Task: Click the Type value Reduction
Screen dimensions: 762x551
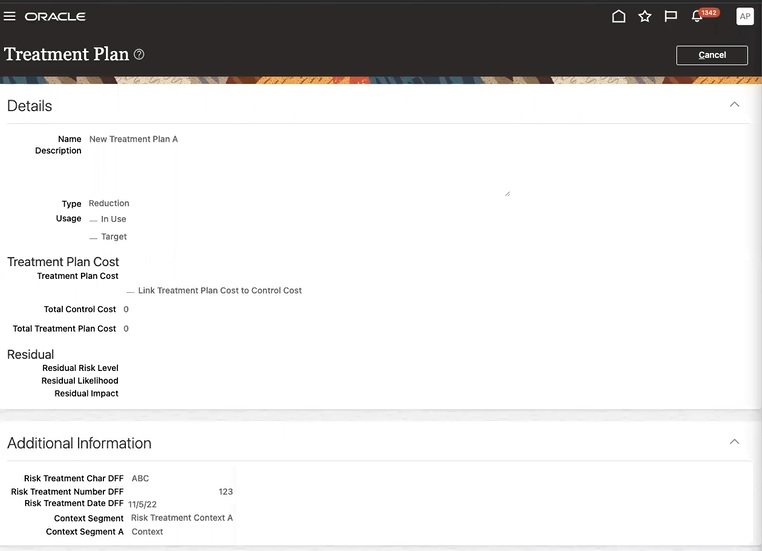Action: (x=109, y=203)
